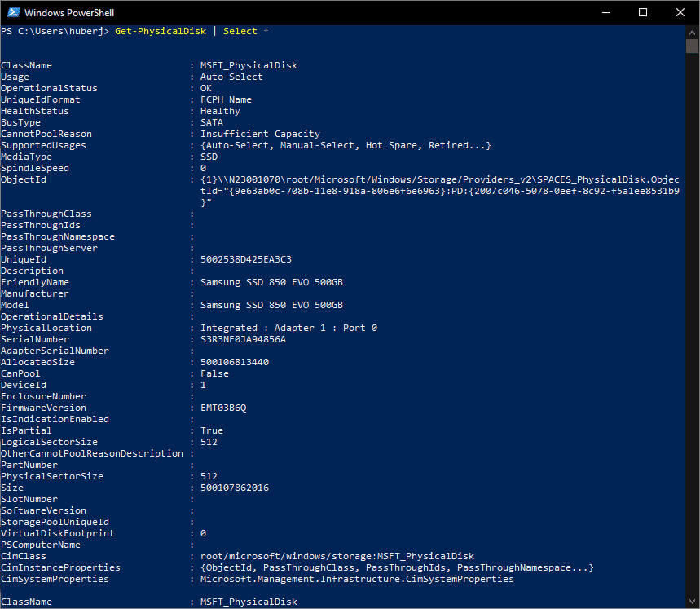
Task: Click the vertical scrollbar thumb
Action: [692, 46]
